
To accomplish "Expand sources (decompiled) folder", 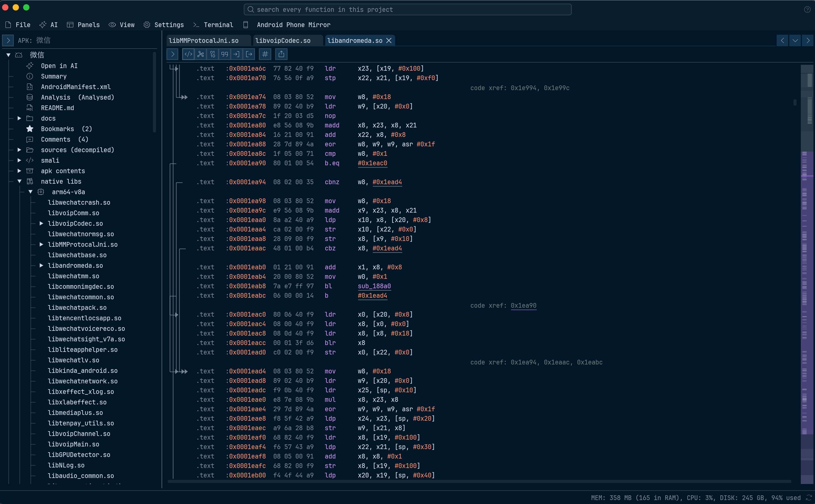I will tap(19, 150).
